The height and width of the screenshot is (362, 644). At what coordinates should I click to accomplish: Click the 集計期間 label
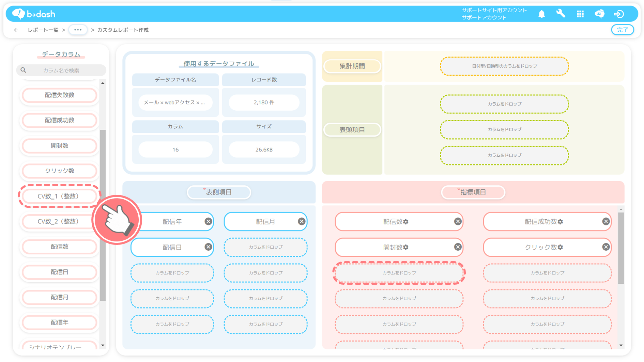[352, 66]
